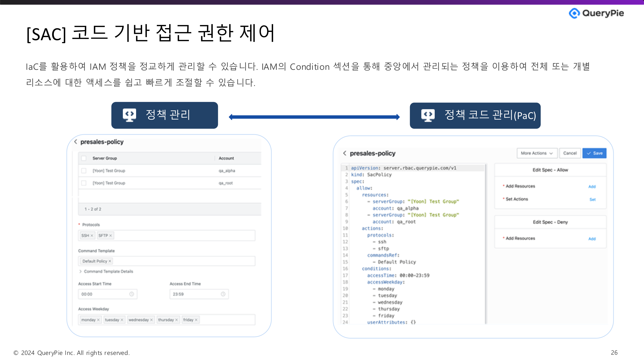The image size is (644, 362).
Task: Remove the SSH protocol tag
Action: 92,236
